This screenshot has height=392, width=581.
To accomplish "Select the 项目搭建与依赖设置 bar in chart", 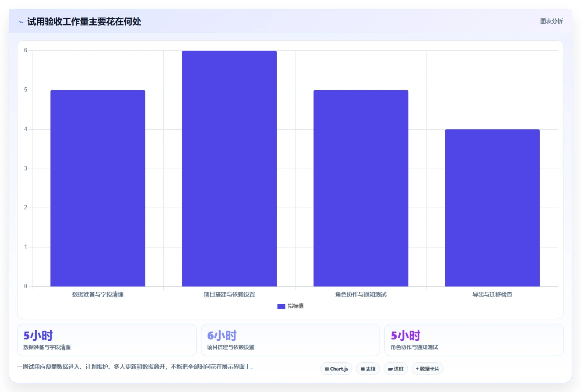I will 229,169.
